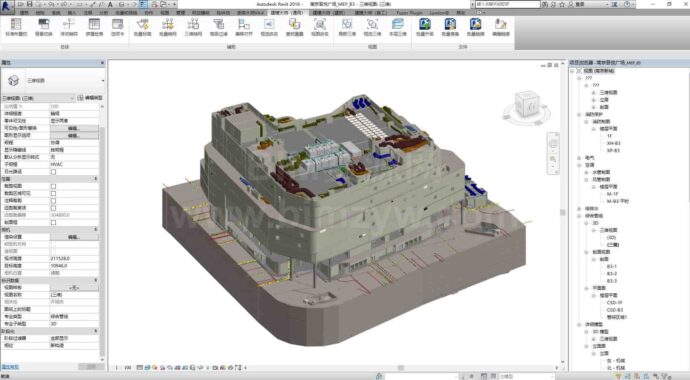Toggle the thin lines icon in quick access toolbar
The width and height of the screenshot is (690, 380).
click(143, 4)
